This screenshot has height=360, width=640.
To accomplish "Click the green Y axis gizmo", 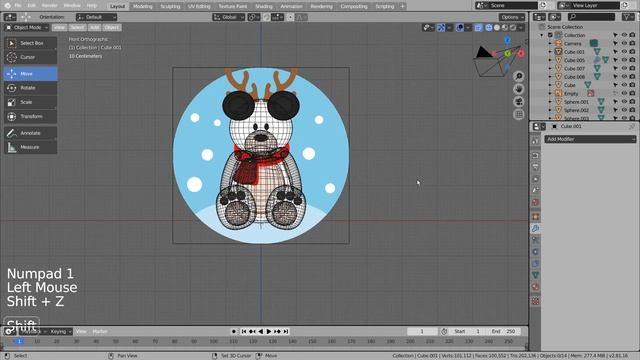I will click(507, 53).
